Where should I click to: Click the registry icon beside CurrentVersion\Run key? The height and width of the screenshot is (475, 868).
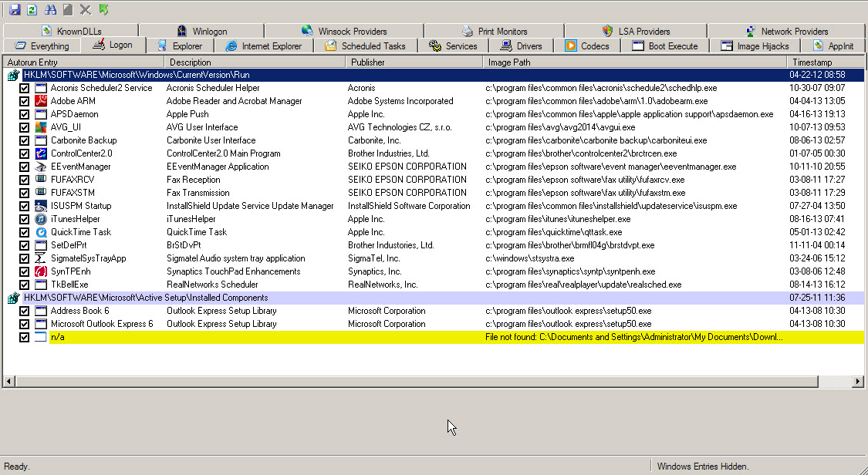coord(13,76)
